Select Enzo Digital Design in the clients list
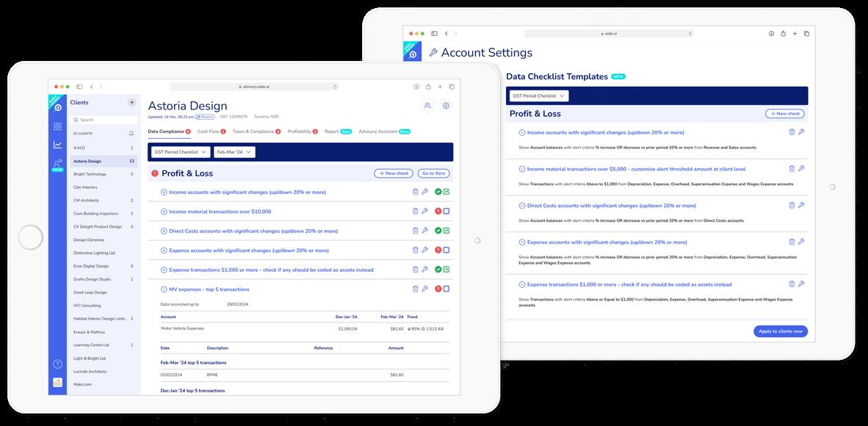This screenshot has height=426, width=868. pos(104,266)
